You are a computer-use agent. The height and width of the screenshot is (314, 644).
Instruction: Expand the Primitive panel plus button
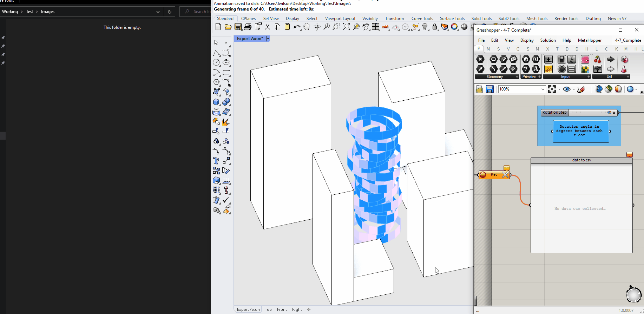pyautogui.click(x=539, y=77)
